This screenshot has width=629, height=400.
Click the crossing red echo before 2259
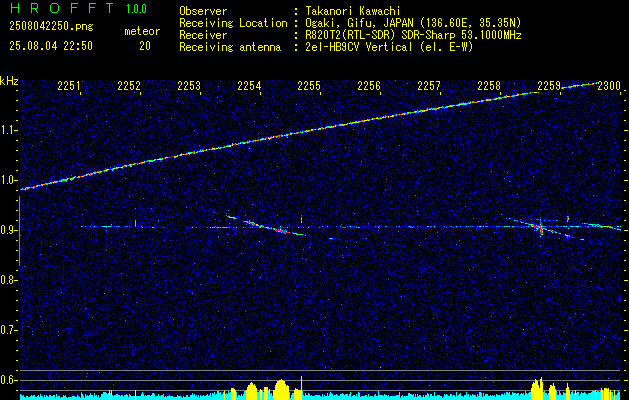click(x=540, y=228)
